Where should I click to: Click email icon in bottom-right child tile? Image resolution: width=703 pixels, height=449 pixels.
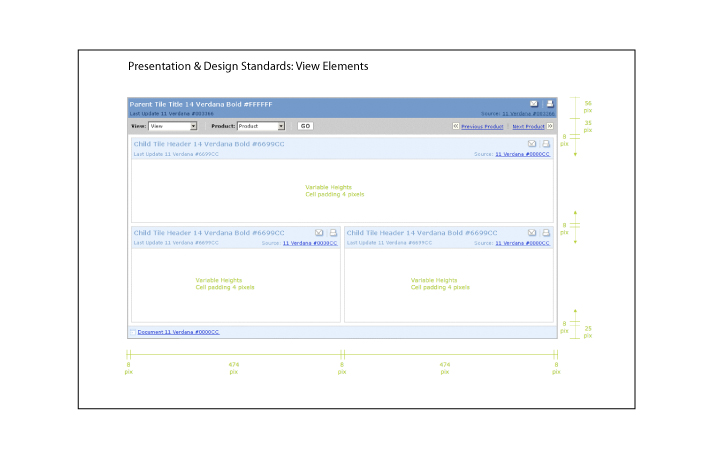coord(532,233)
